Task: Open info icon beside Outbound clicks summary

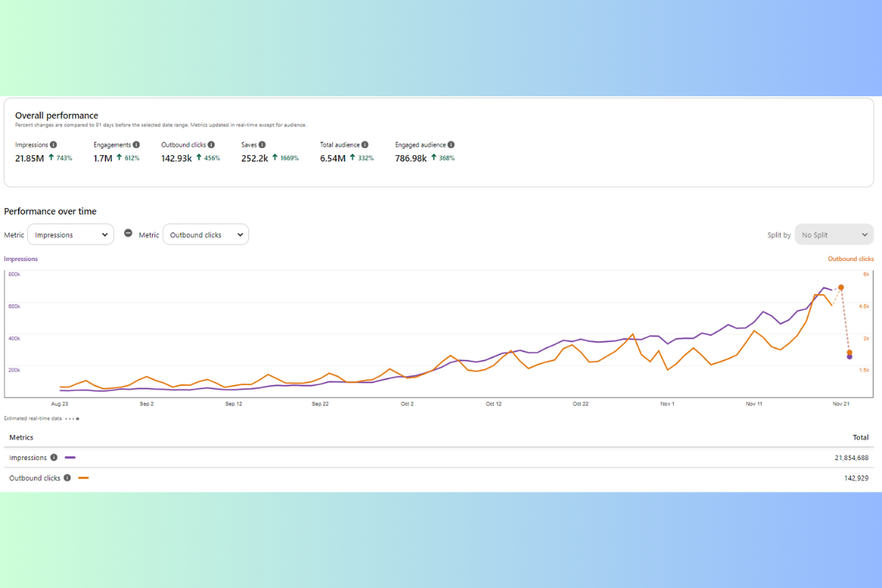Action: [x=212, y=145]
